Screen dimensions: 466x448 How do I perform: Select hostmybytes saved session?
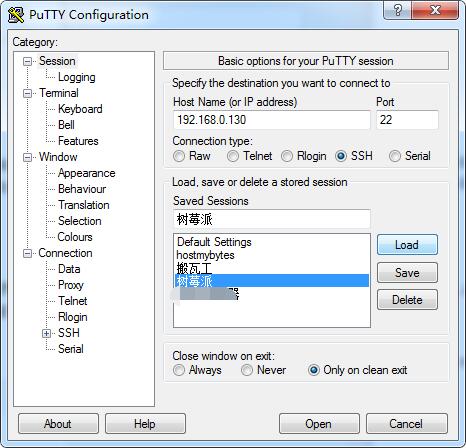(x=271, y=255)
